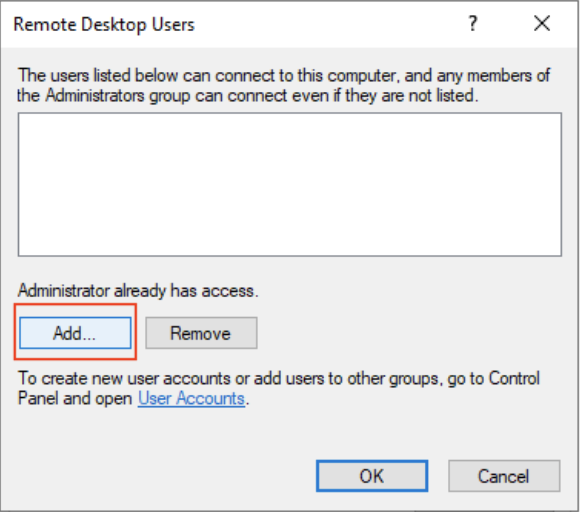Dismiss the dialog using Cancel

coord(504,476)
